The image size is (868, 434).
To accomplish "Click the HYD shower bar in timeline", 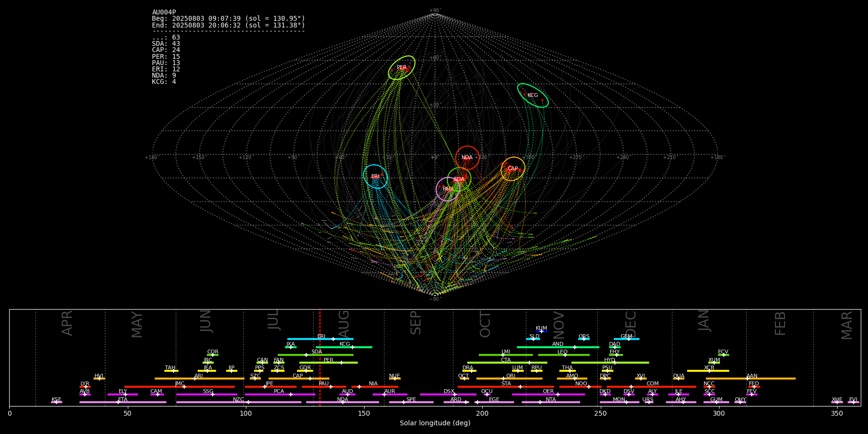I will [610, 363].
